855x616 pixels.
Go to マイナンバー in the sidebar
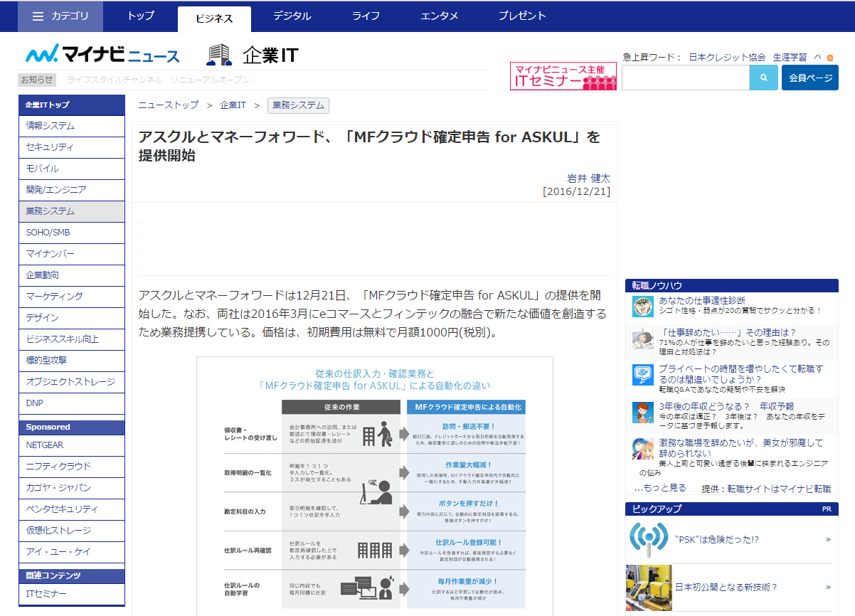tap(71, 254)
